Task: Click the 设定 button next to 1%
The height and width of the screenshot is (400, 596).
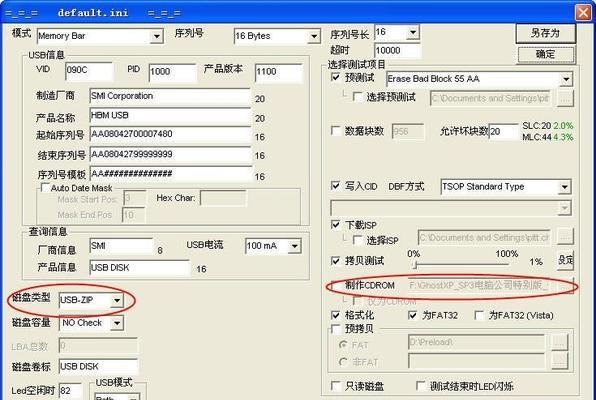Action: tap(565, 260)
